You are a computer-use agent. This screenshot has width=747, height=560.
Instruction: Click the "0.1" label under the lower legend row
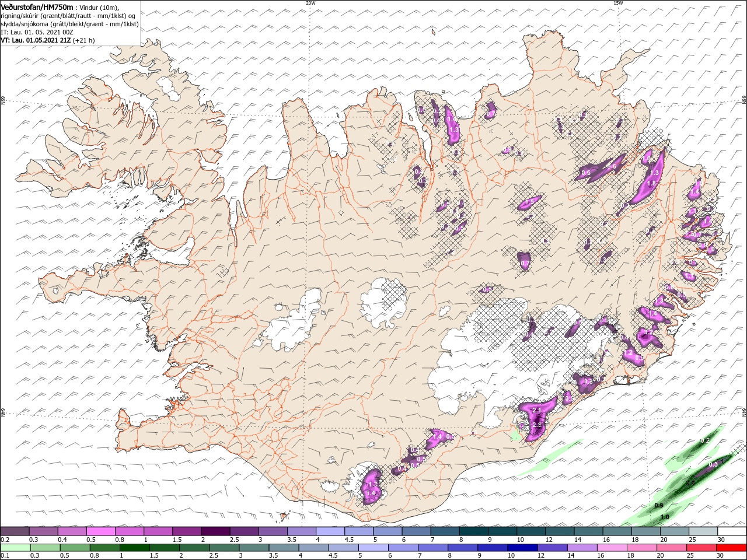pos(5,556)
